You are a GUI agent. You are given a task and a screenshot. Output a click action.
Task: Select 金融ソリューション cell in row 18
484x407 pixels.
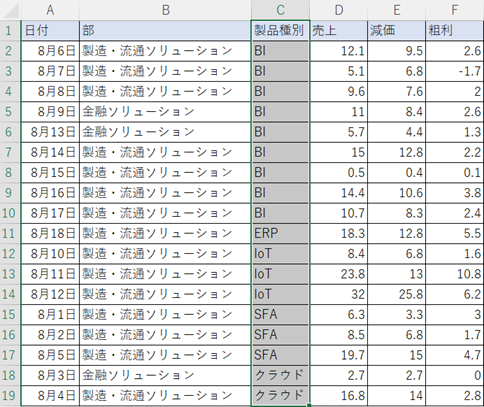pyautogui.click(x=165, y=375)
